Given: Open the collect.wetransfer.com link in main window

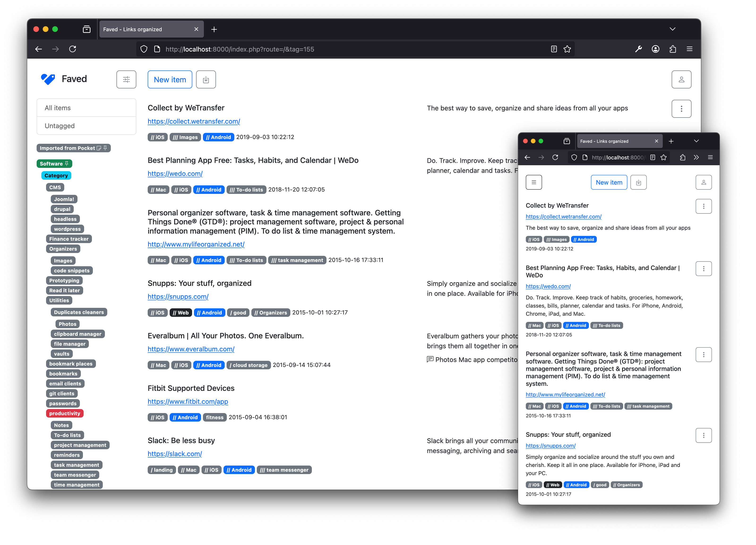Looking at the screenshot, I should (194, 121).
